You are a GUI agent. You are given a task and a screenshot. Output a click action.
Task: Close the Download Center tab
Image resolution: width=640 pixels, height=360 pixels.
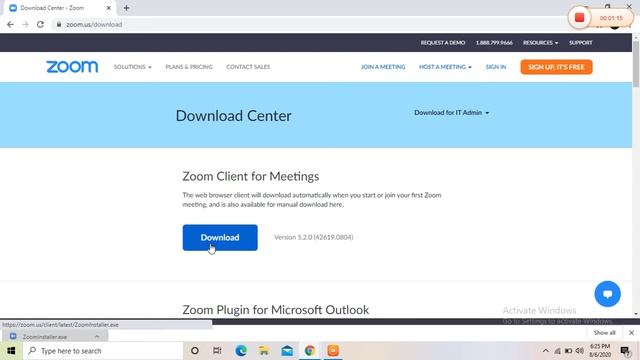point(109,8)
